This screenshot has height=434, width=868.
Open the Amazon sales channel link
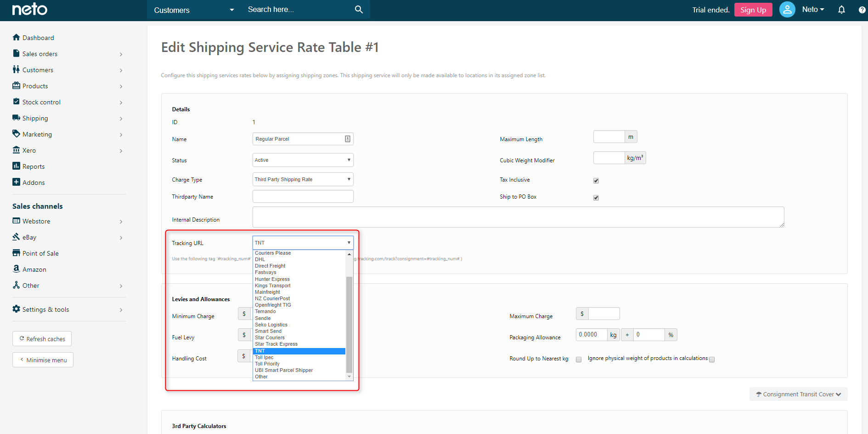click(34, 269)
